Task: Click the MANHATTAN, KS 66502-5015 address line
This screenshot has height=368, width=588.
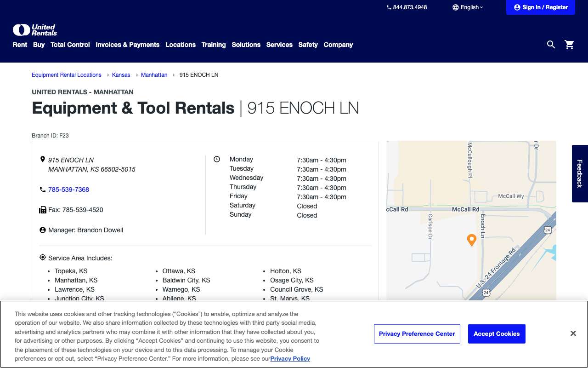Action: [92, 169]
